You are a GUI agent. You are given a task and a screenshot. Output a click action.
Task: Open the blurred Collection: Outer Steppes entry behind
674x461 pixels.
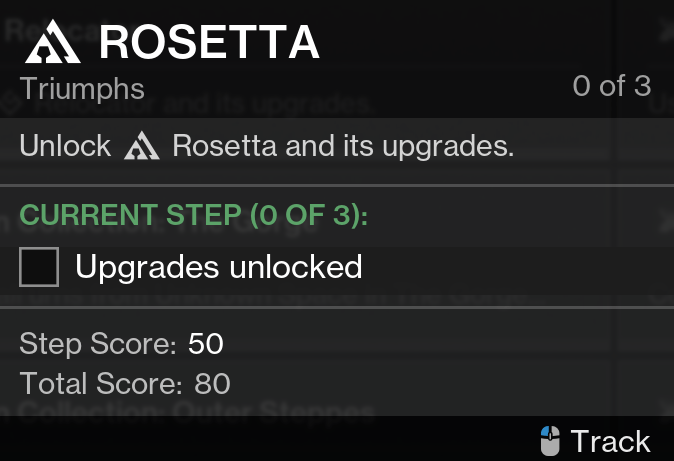[x=187, y=409]
